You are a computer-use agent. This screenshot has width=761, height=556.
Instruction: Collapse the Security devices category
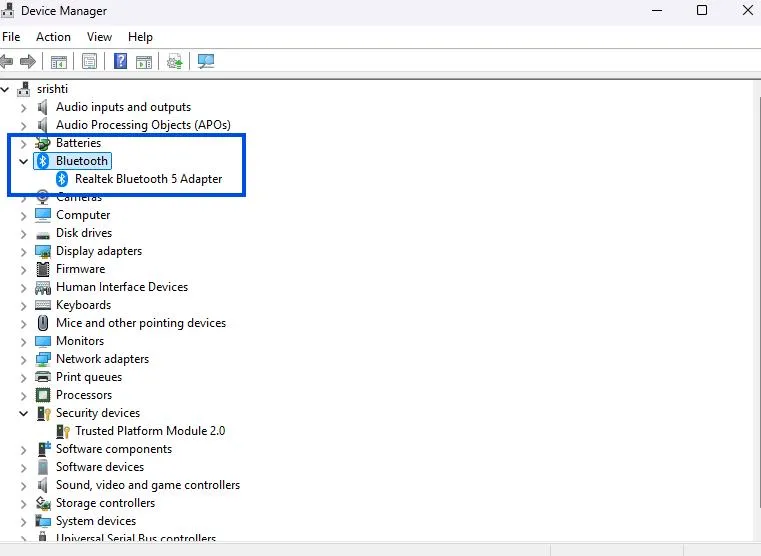pyautogui.click(x=24, y=413)
